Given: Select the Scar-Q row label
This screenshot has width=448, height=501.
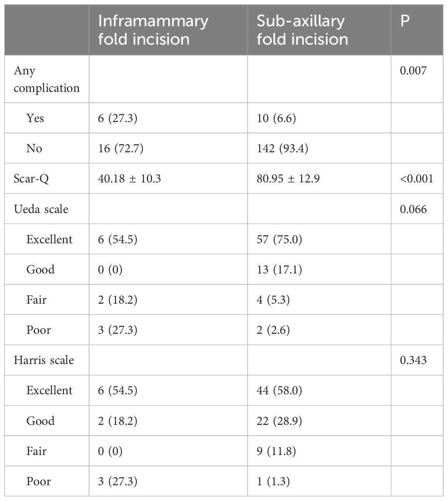Looking at the screenshot, I should tap(31, 179).
